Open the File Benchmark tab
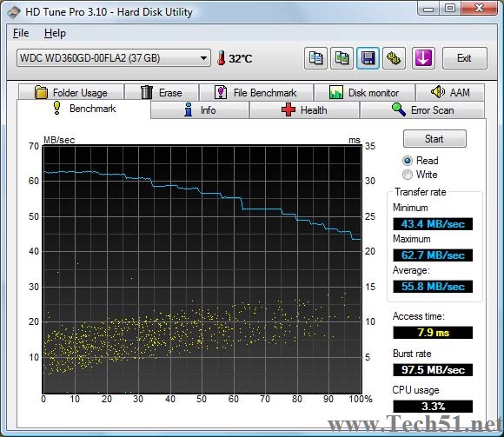 coord(256,93)
